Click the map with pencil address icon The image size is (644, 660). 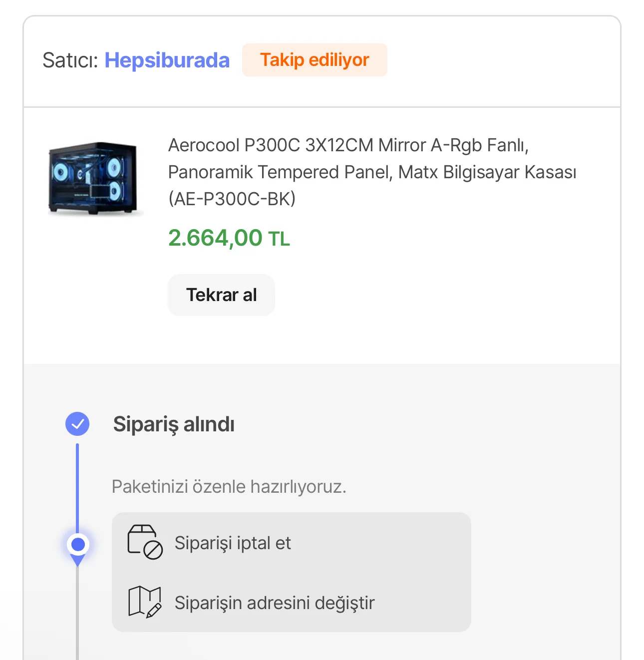144,602
